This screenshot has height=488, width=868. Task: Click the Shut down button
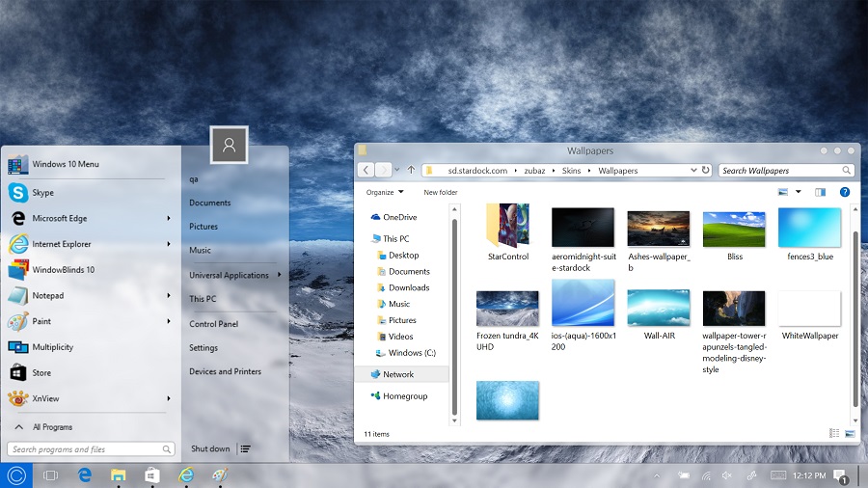[210, 448]
